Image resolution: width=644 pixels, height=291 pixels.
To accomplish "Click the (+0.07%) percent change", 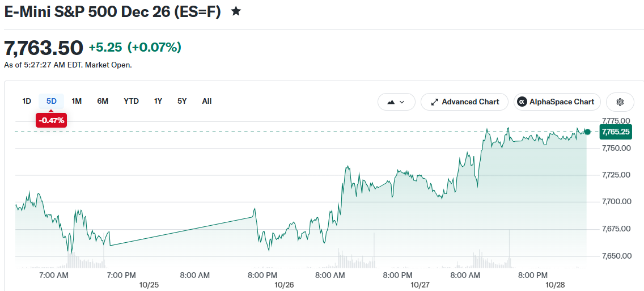I will pyautogui.click(x=154, y=48).
